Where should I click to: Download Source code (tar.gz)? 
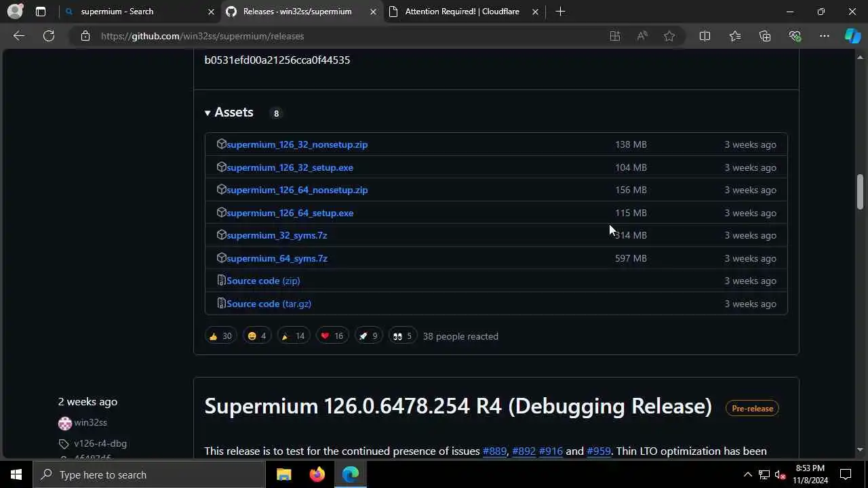click(x=269, y=304)
